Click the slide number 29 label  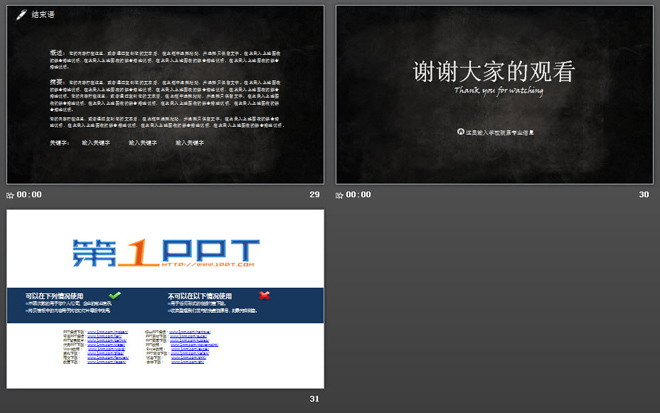(314, 195)
